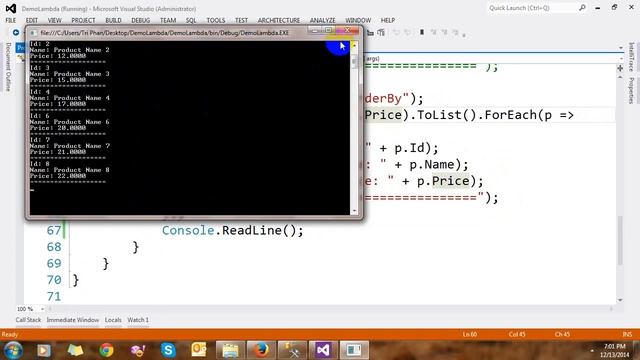Screen dimensions: 640x360
Task: Open the sticky notes taskbar icon
Action: 75,350
